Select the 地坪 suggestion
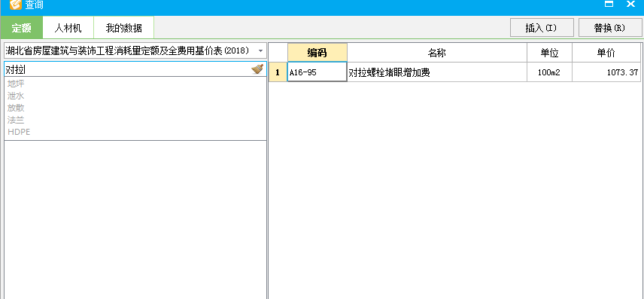This screenshot has height=299, width=644. pos(16,84)
